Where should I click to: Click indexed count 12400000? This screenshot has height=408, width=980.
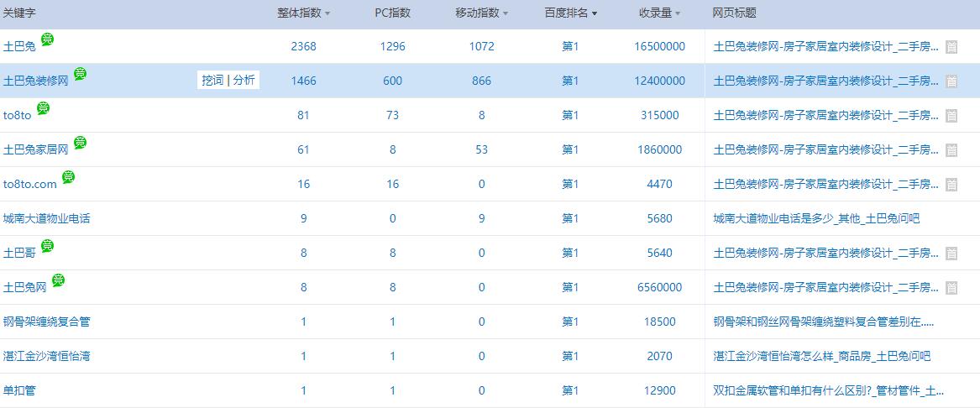tap(660, 81)
